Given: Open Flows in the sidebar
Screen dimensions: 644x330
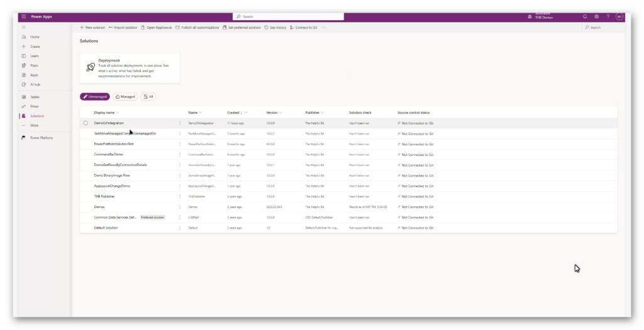Looking at the screenshot, I should pos(35,106).
